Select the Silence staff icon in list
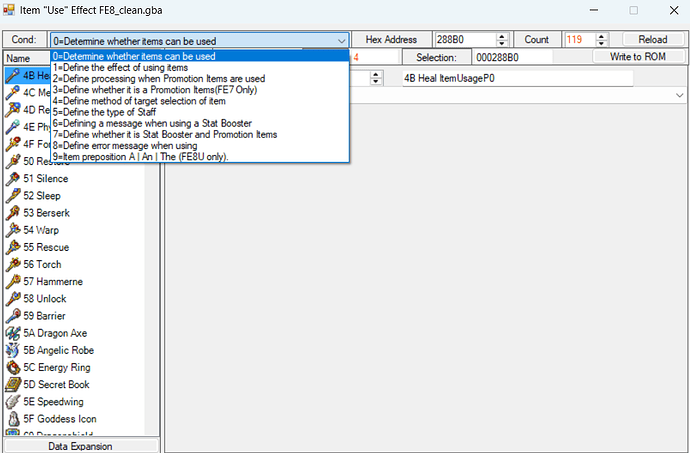Viewport: 690px width, 453px height. click(13, 178)
